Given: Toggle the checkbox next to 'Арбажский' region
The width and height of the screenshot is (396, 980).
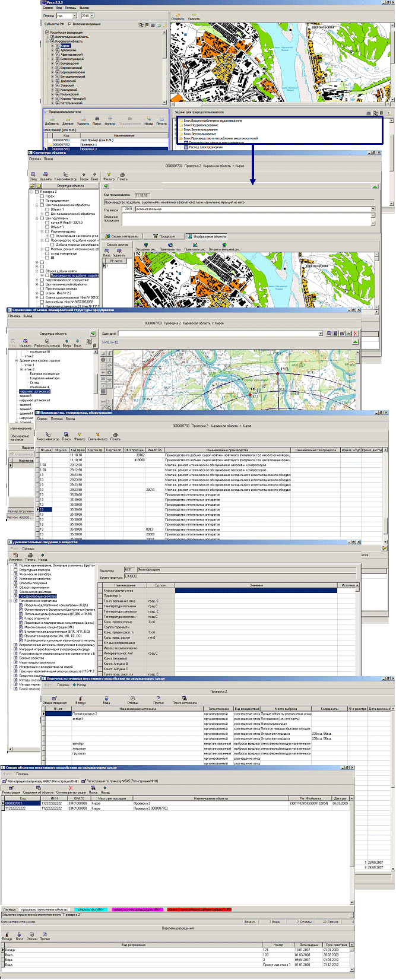Looking at the screenshot, I should pyautogui.click(x=58, y=50).
